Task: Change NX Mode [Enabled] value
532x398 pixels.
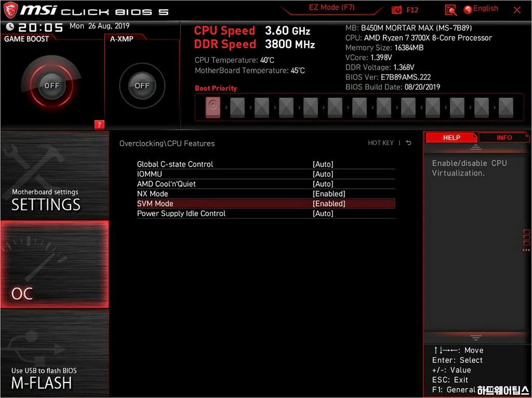Action: click(329, 194)
